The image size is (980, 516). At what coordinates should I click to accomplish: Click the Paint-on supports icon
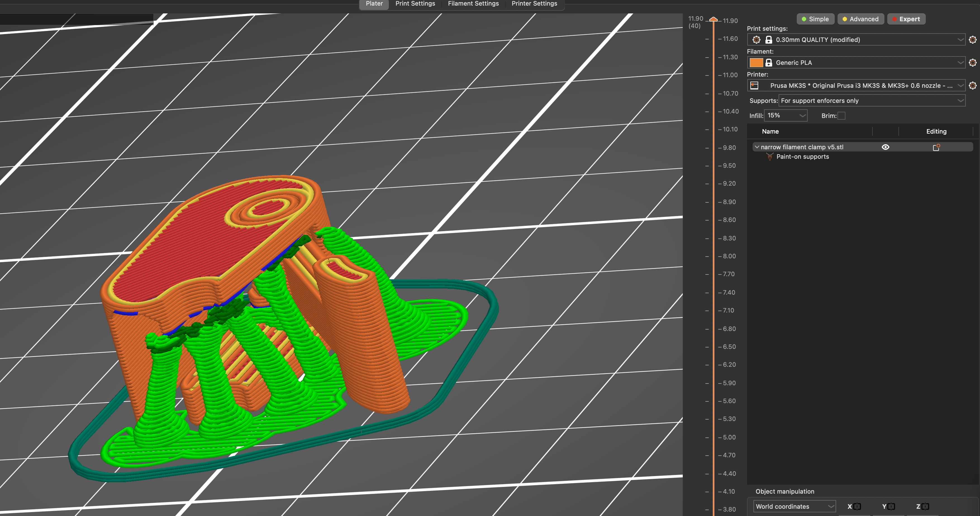click(770, 157)
